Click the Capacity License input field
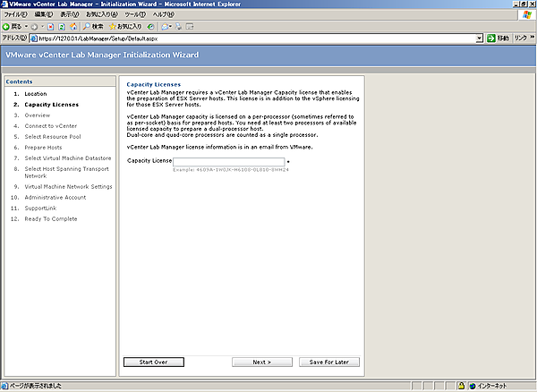 [x=229, y=162]
